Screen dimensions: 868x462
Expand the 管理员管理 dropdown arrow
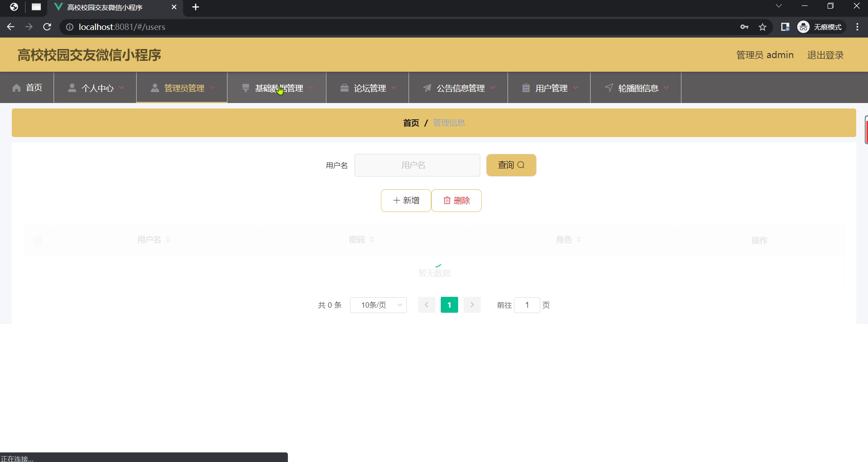click(x=212, y=88)
